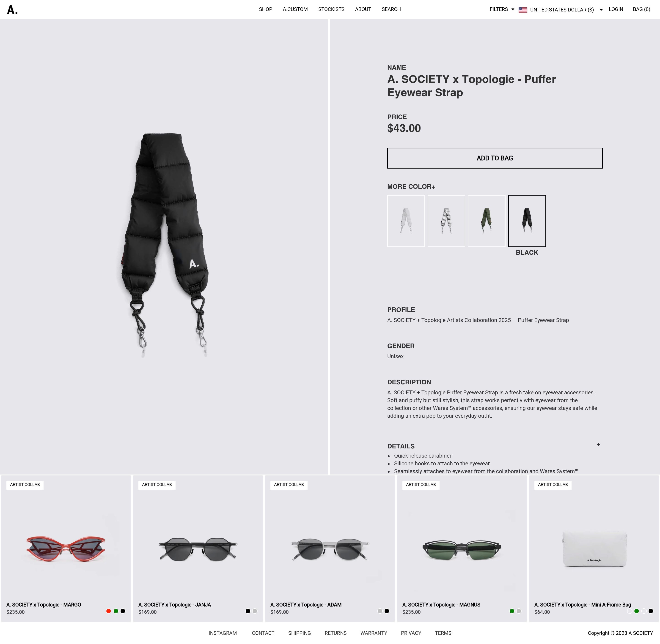Screen dimensions: 660x644
Task: Select the black strap color thumbnail
Action: [x=527, y=221]
